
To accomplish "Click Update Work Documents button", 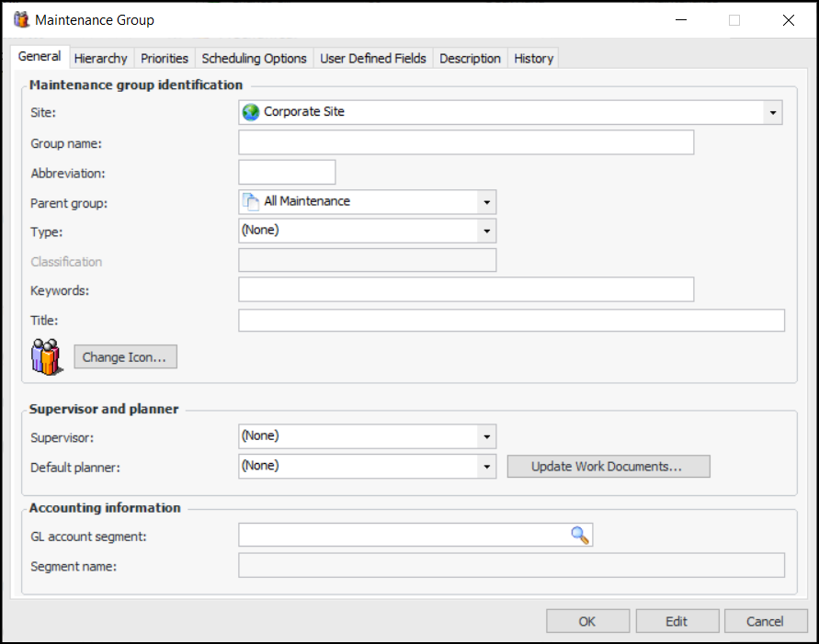I will (x=608, y=467).
